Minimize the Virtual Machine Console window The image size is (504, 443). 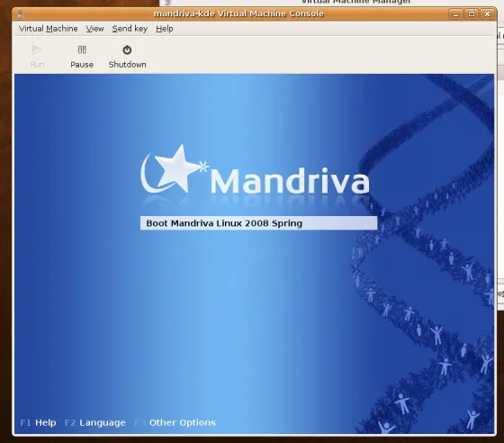tap(455, 14)
